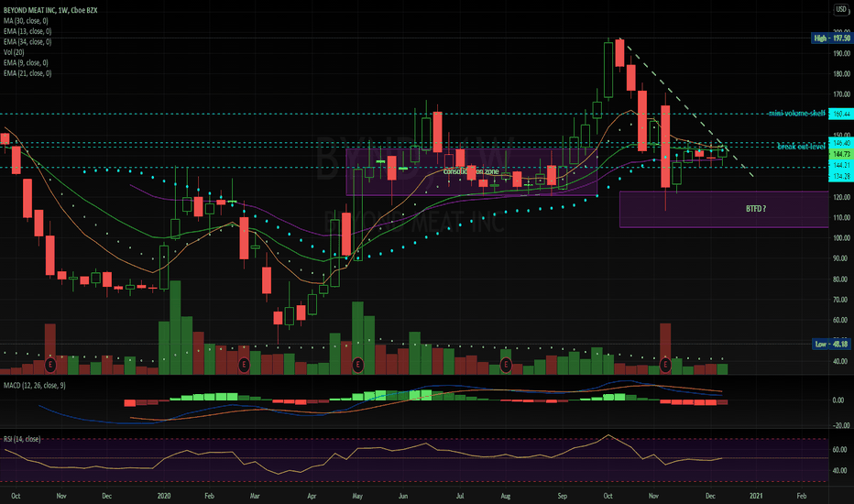Click the BTFD ? zone label

click(x=756, y=209)
